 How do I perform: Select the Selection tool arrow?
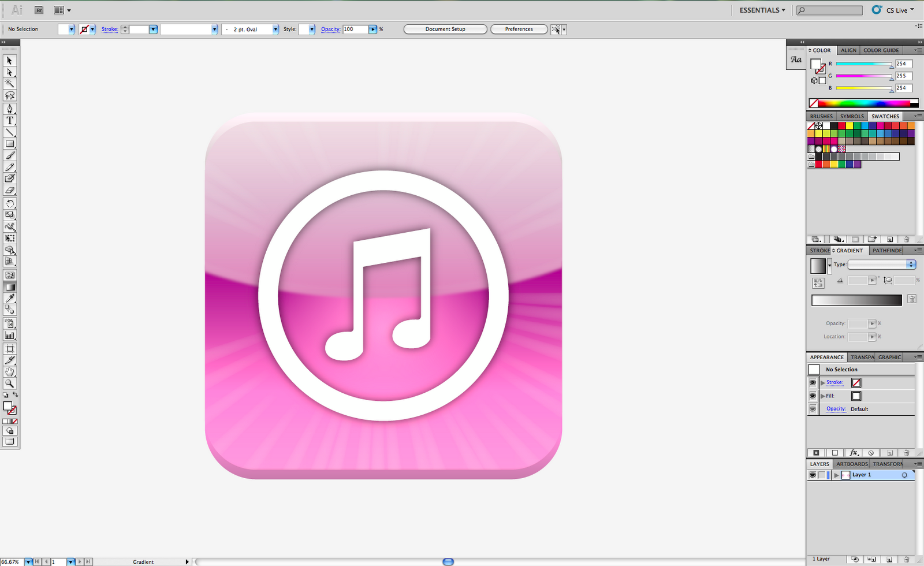point(10,61)
